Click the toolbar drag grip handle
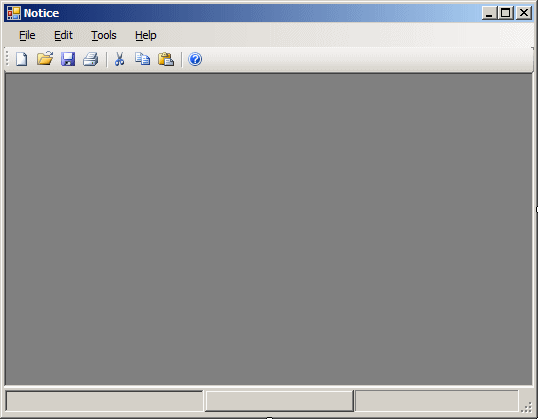 coord(7,59)
